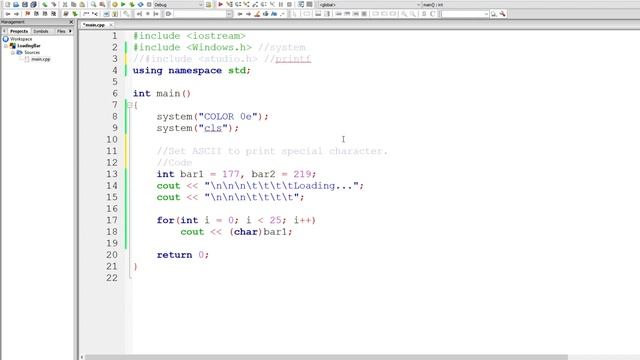Open the Debugging windows icon
This screenshot has width=640, height=360.
coord(301,4)
